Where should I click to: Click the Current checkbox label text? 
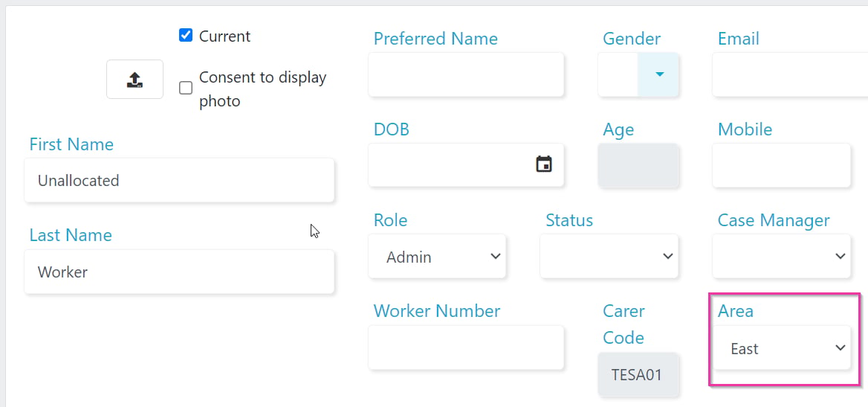pos(224,36)
